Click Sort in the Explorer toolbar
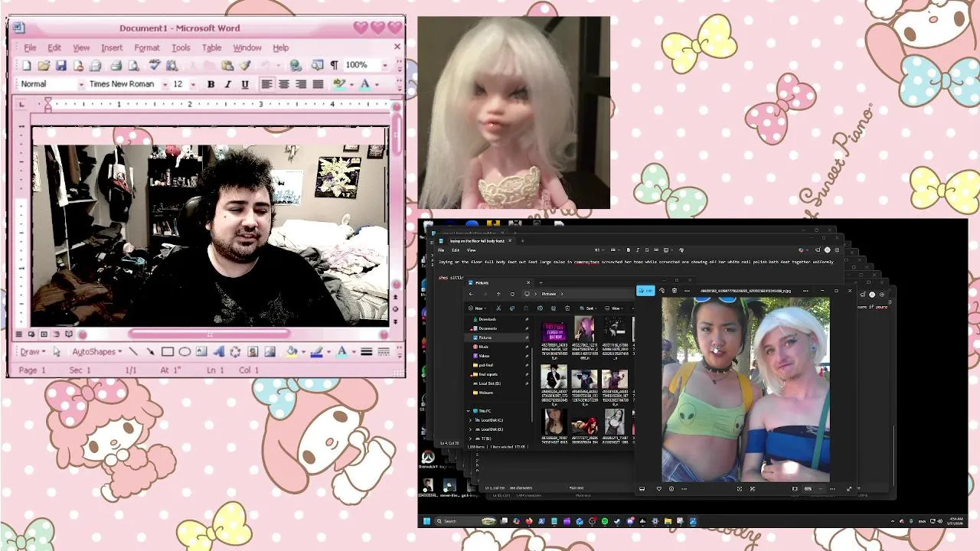This screenshot has width=980, height=551. click(590, 308)
